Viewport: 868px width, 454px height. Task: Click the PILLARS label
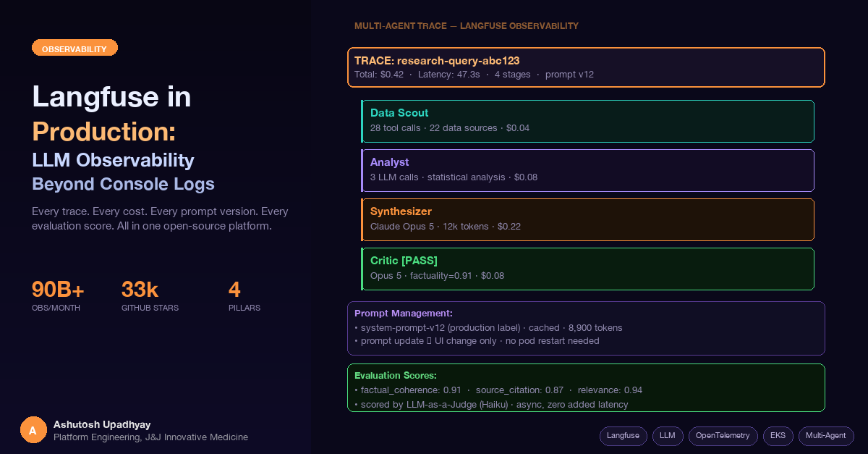[244, 308]
